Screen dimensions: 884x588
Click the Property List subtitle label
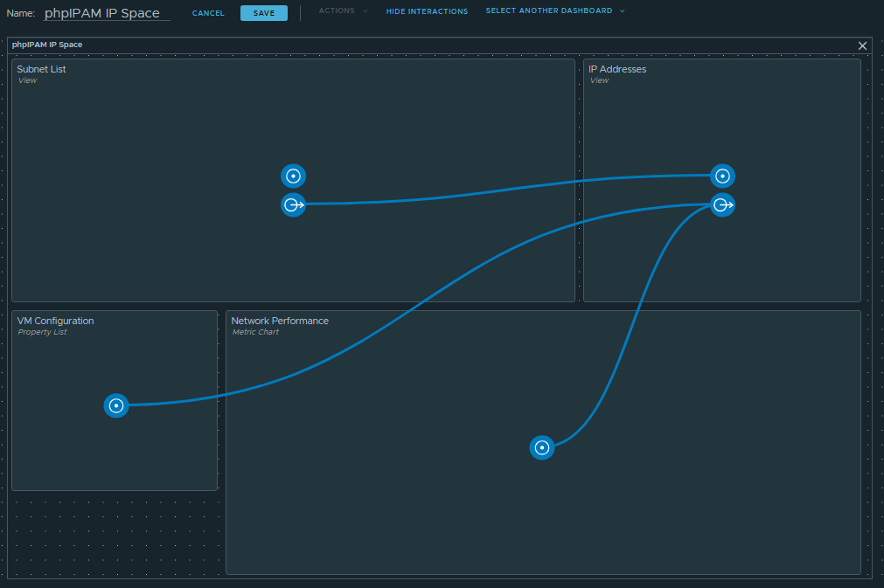click(42, 332)
